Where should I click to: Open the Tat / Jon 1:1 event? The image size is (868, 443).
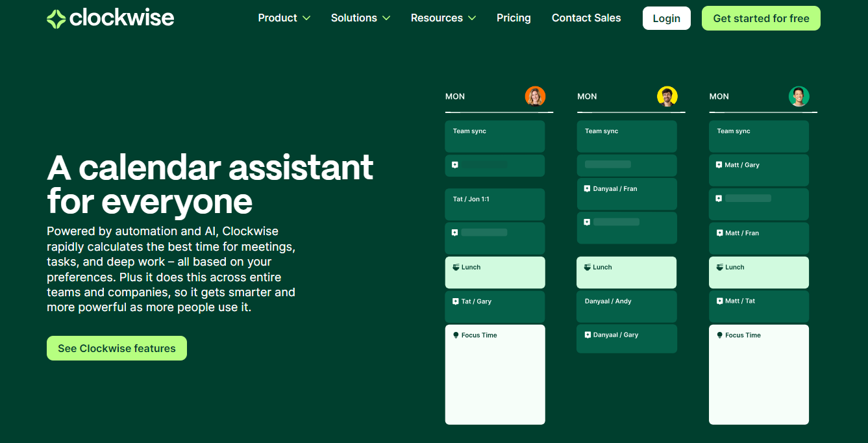495,204
